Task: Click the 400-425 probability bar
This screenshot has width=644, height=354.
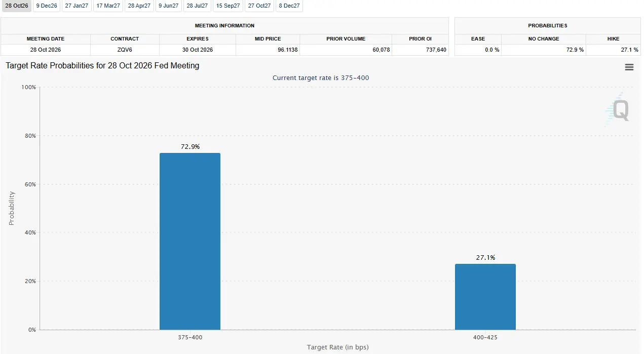Action: (x=485, y=297)
